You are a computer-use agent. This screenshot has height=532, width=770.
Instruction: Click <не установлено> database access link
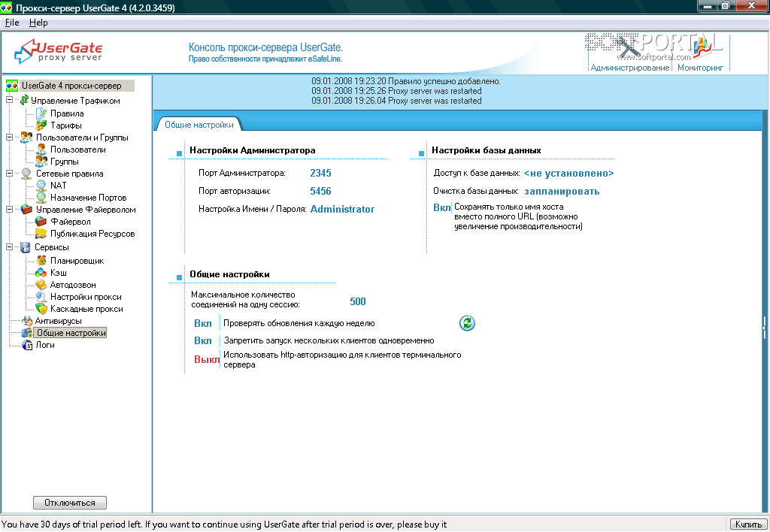point(568,174)
